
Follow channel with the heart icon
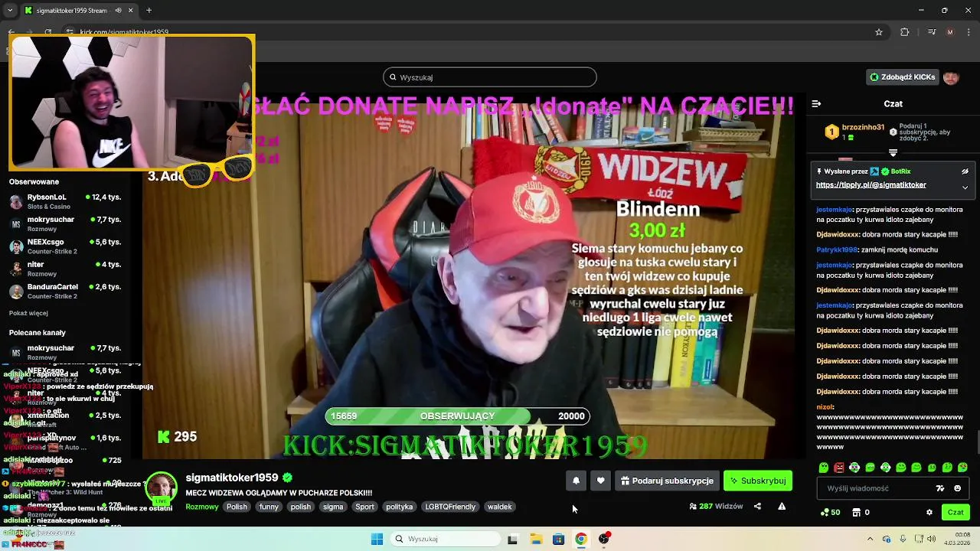pyautogui.click(x=600, y=481)
